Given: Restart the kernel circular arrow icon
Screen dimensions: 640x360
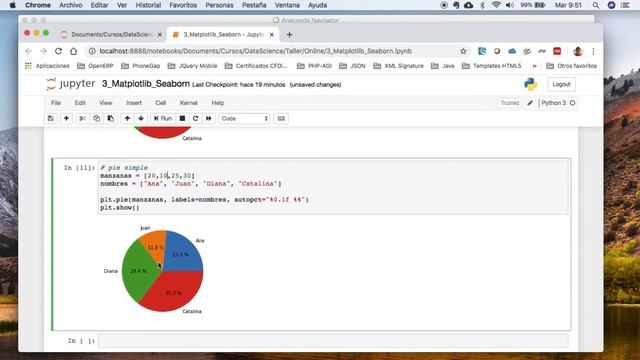Looking at the screenshot, I should pos(196,118).
